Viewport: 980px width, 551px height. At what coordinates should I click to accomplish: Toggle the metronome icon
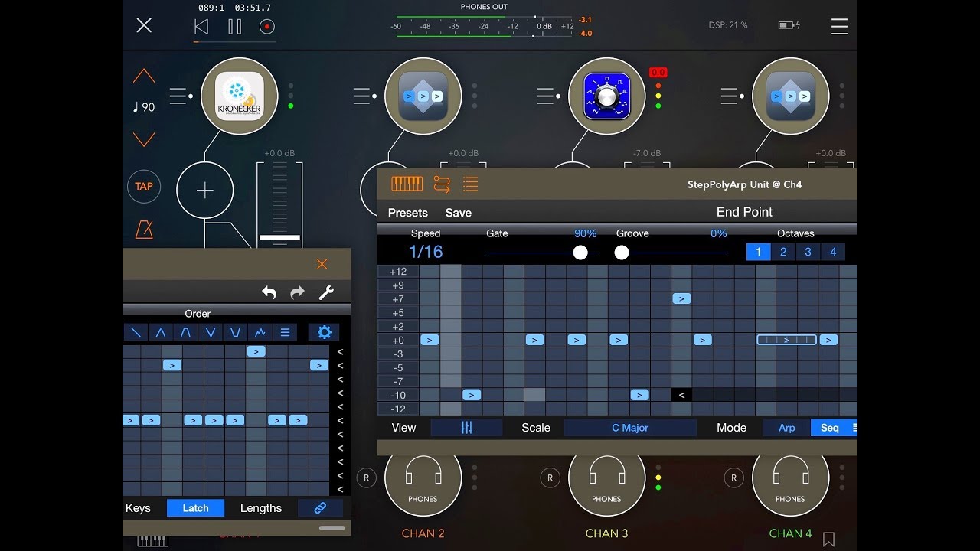pos(144,229)
